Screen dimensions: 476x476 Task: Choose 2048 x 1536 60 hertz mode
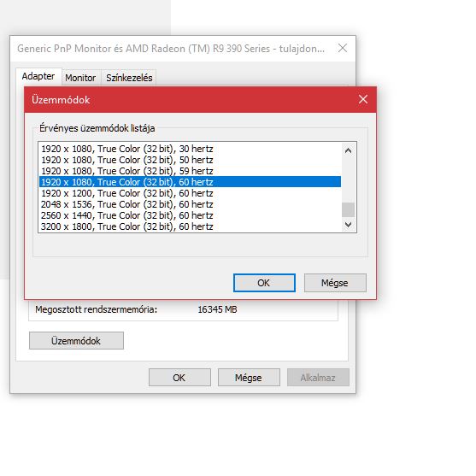tap(190, 204)
